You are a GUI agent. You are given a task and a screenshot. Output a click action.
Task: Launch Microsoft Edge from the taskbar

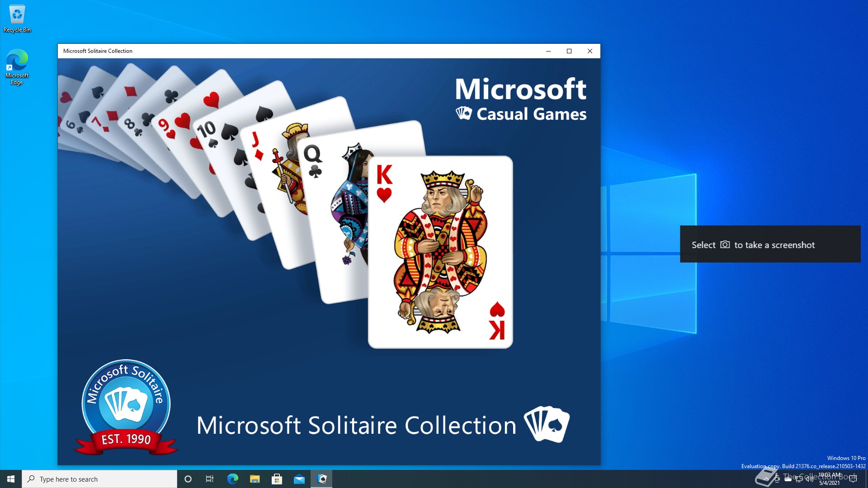(x=232, y=479)
